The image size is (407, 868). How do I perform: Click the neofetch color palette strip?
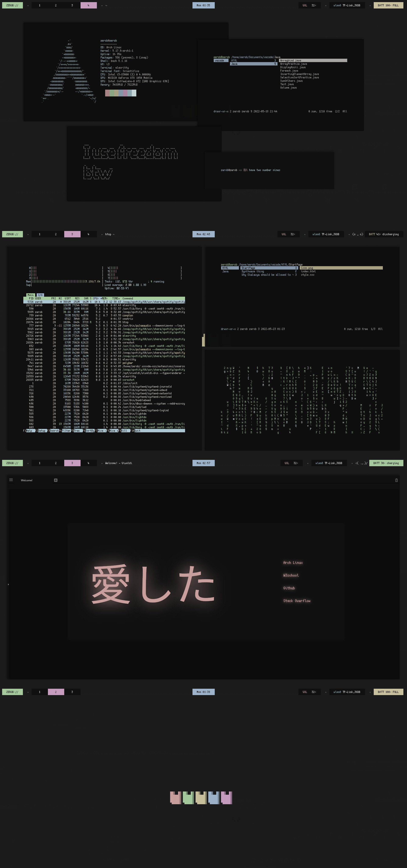tap(121, 93)
